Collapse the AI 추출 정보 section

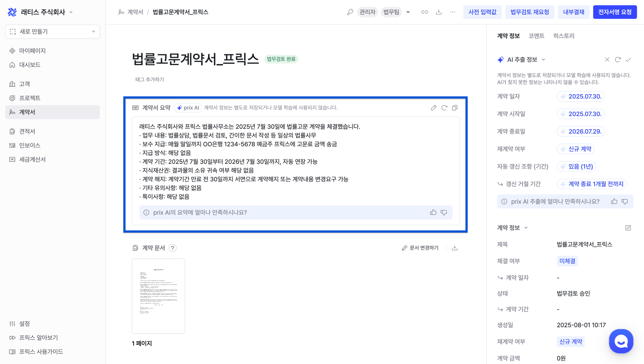pos(543,60)
